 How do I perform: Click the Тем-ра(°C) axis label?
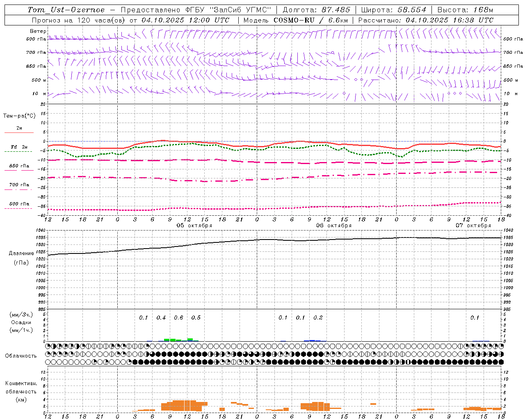click(x=19, y=116)
